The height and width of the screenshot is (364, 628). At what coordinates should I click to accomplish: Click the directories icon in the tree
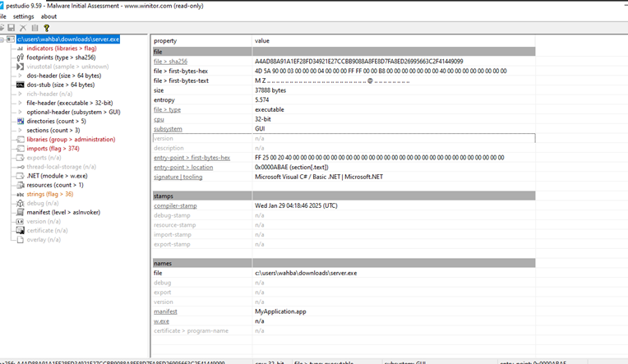[x=20, y=122]
